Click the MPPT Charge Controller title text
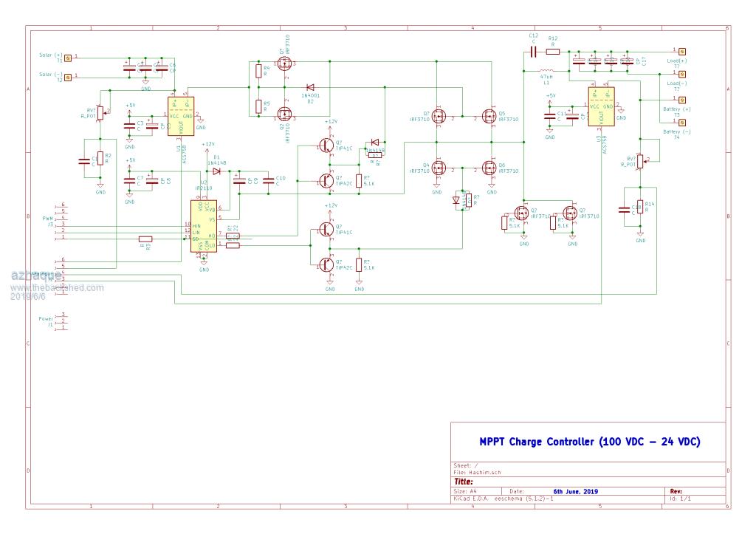756x534 pixels. point(590,442)
